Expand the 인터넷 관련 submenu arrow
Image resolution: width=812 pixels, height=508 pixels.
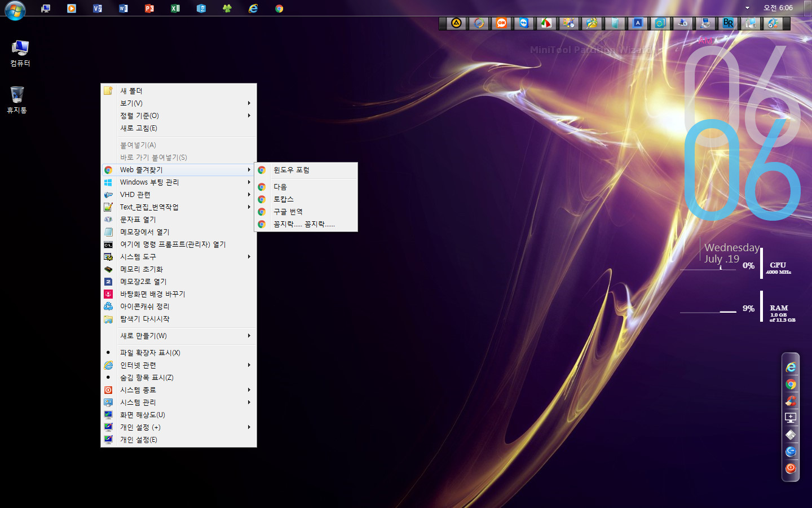point(249,365)
